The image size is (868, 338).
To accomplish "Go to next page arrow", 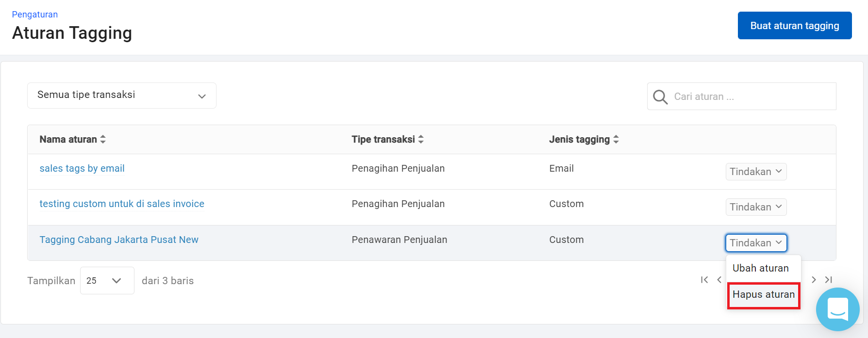I will coord(814,280).
